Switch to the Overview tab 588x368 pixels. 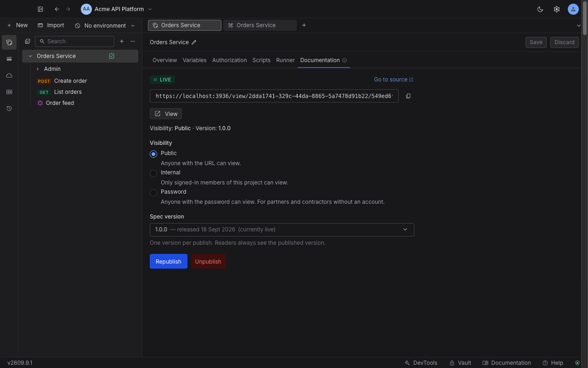164,60
